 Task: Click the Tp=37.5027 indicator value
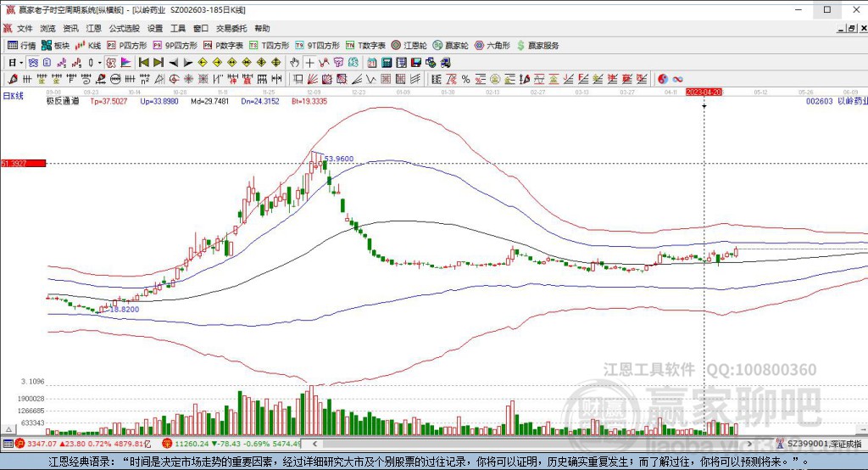point(108,101)
